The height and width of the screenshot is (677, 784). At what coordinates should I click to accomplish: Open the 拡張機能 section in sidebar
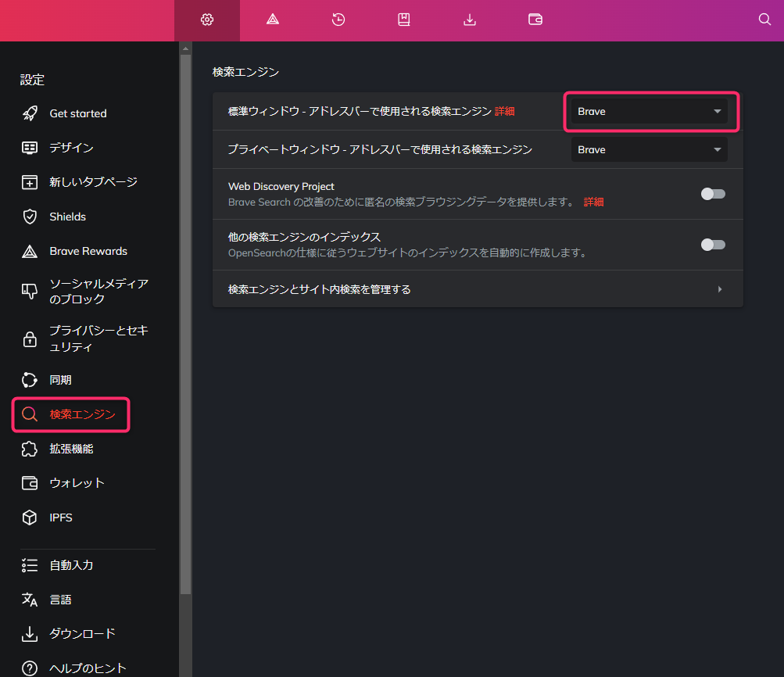[x=71, y=449]
